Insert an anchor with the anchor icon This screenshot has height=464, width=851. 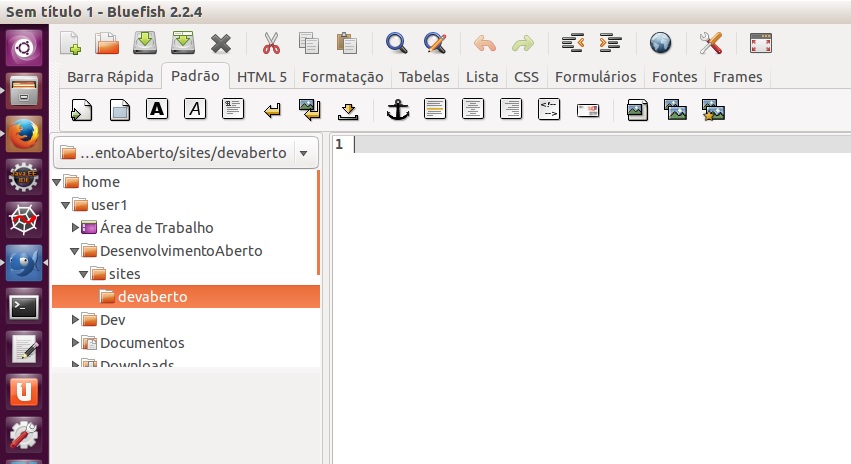click(x=398, y=110)
